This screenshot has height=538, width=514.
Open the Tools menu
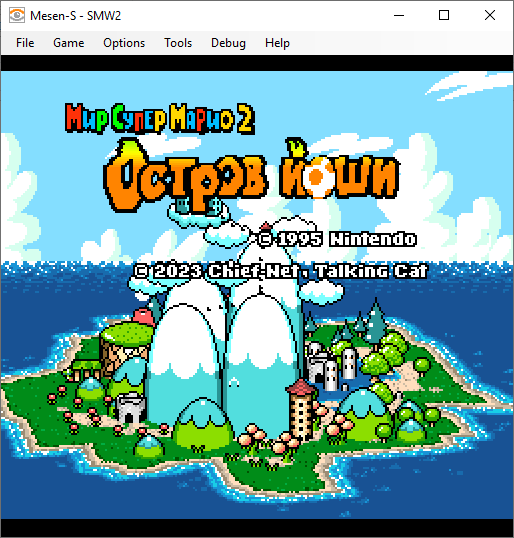(178, 43)
